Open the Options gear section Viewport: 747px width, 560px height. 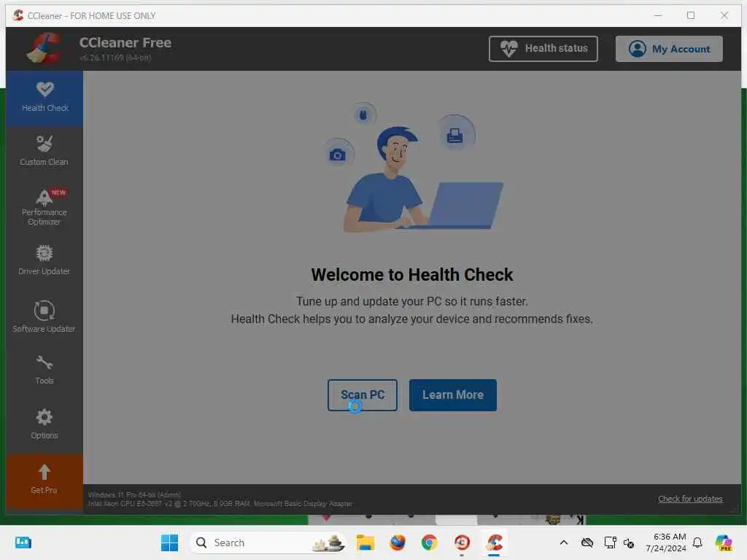pos(44,424)
